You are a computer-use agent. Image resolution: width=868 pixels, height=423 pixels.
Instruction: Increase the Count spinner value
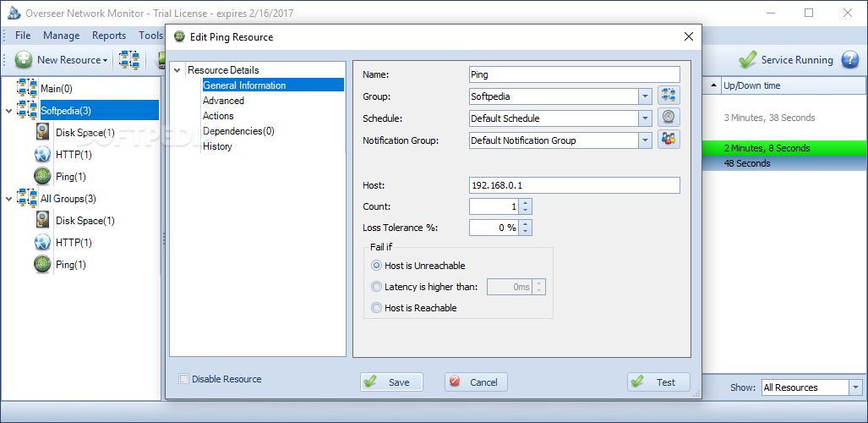point(527,203)
